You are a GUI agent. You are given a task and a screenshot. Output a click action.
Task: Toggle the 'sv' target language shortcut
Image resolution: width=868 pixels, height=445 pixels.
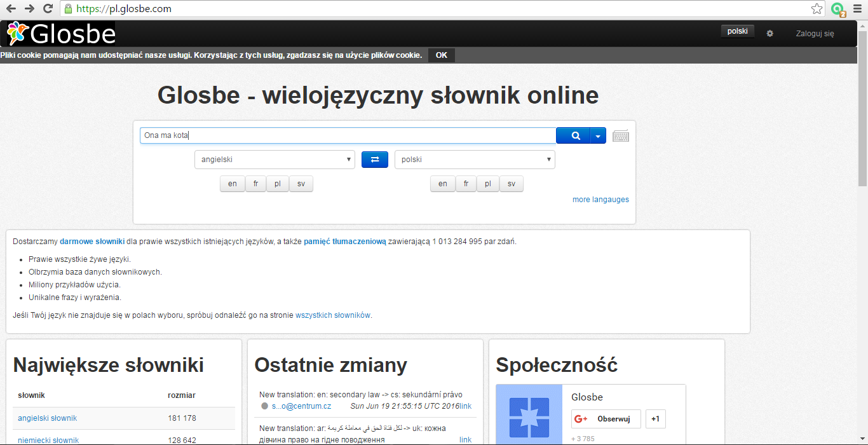(511, 183)
